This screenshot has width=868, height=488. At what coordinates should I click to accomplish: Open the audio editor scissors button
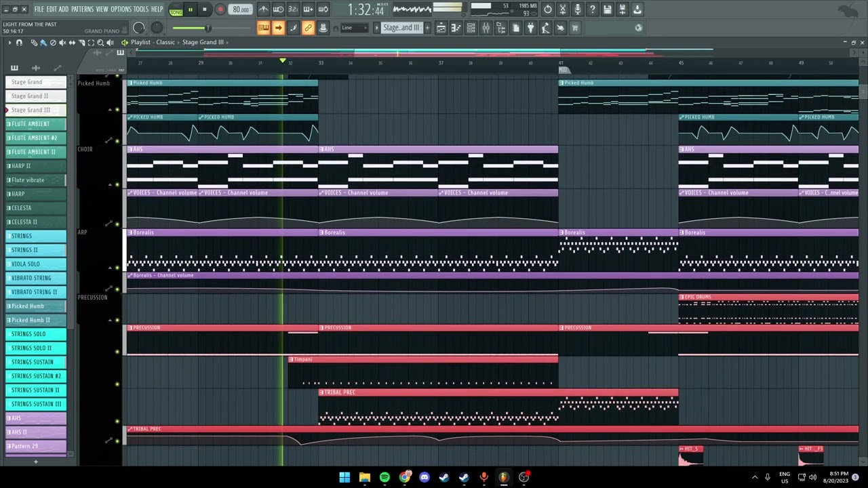pyautogui.click(x=563, y=9)
